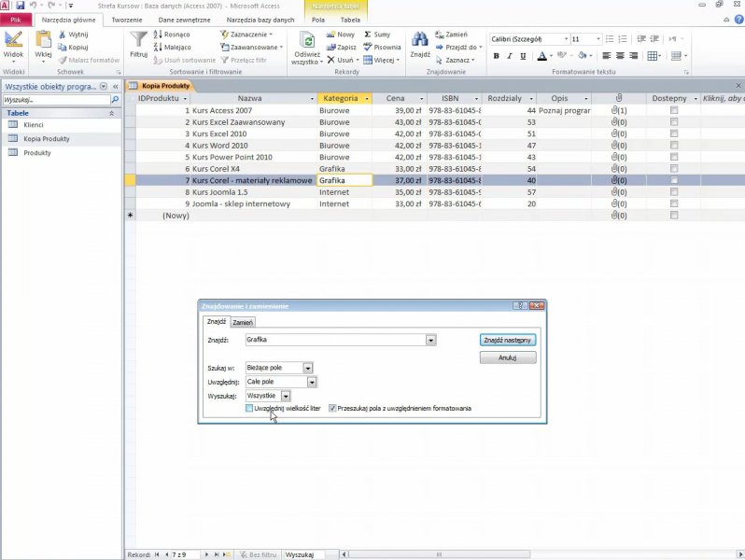The height and width of the screenshot is (560, 745).
Task: Click Odśwież wszystko refresh icon
Action: (305, 40)
